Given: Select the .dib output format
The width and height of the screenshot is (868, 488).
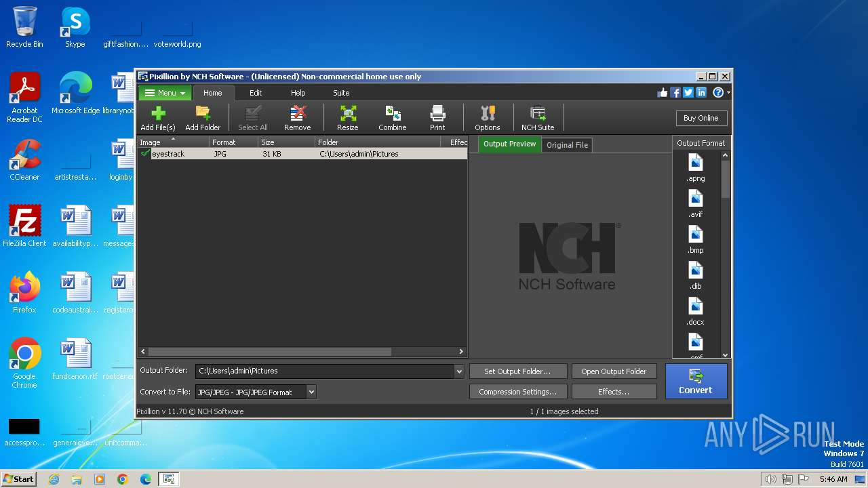Looking at the screenshot, I should pyautogui.click(x=696, y=275).
